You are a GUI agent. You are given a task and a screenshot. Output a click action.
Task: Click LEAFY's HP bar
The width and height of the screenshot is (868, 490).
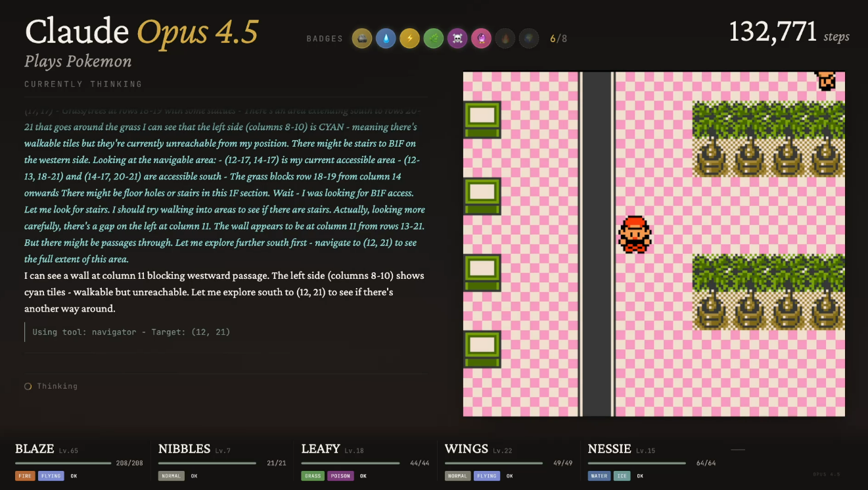(350, 463)
